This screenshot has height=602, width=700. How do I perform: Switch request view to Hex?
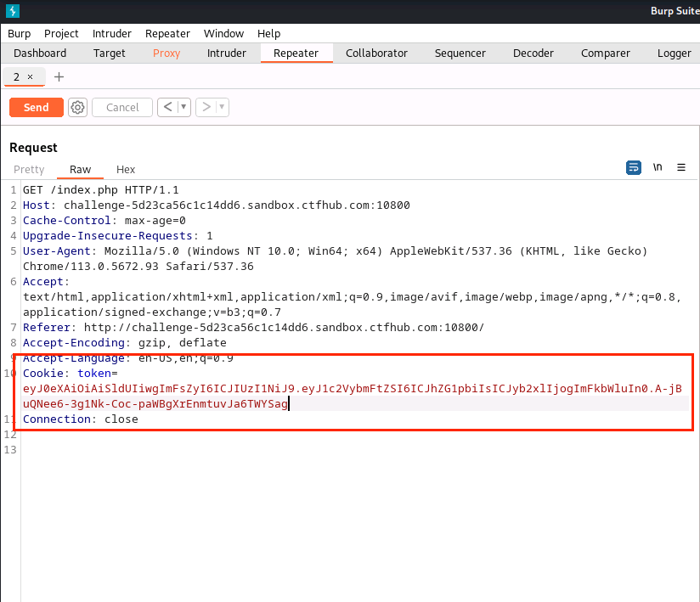[126, 170]
